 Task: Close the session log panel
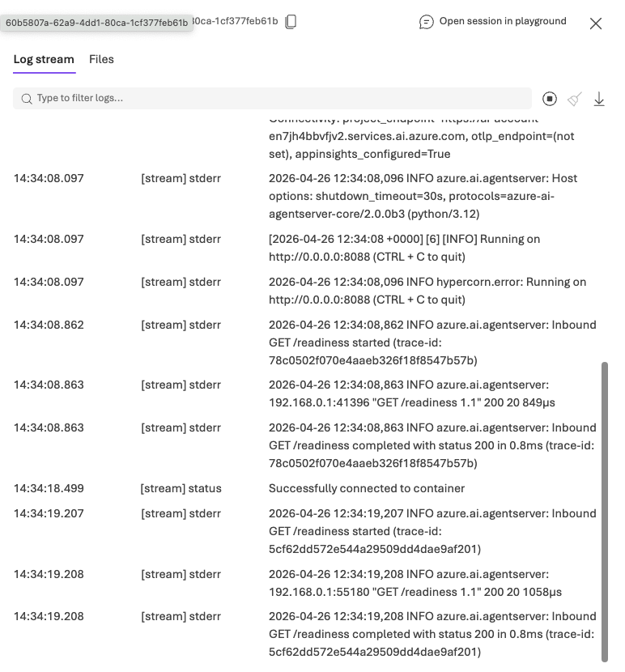point(596,23)
